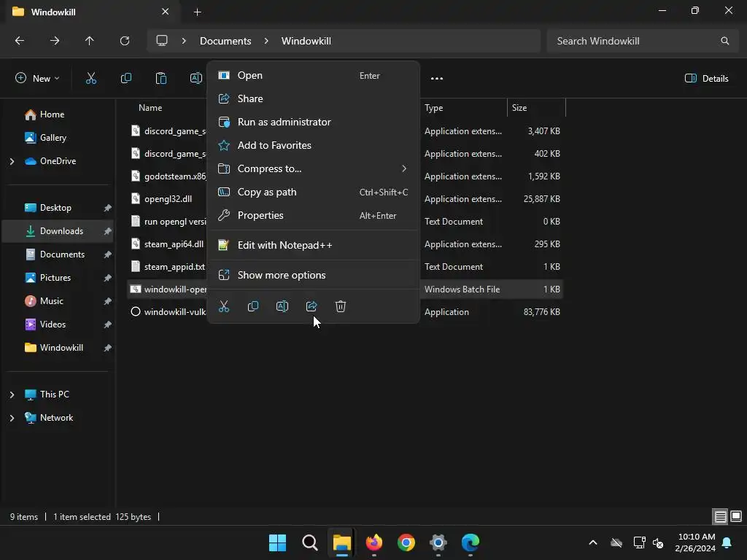Open Videos in the navigation pane
The width and height of the screenshot is (747, 560).
click(53, 324)
